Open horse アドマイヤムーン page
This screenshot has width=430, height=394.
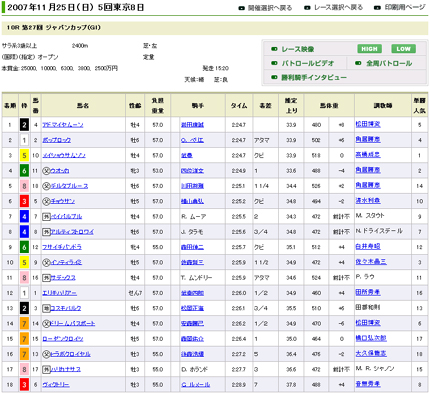[x=63, y=125]
